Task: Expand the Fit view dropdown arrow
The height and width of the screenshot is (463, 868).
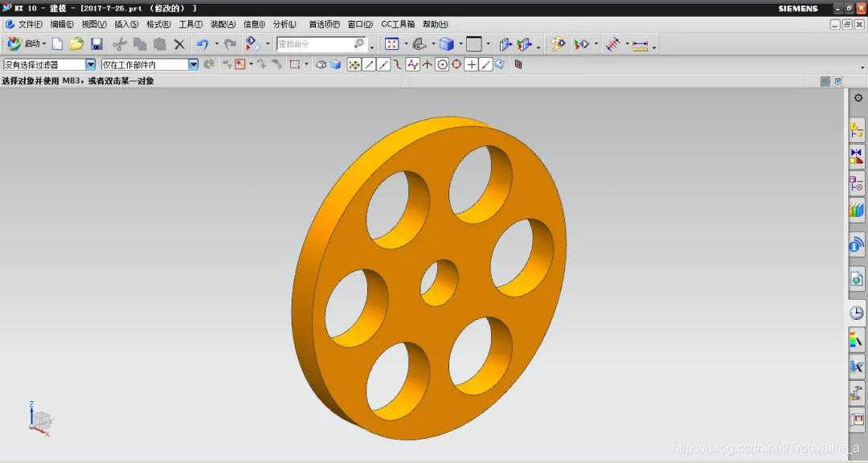Action: click(406, 43)
